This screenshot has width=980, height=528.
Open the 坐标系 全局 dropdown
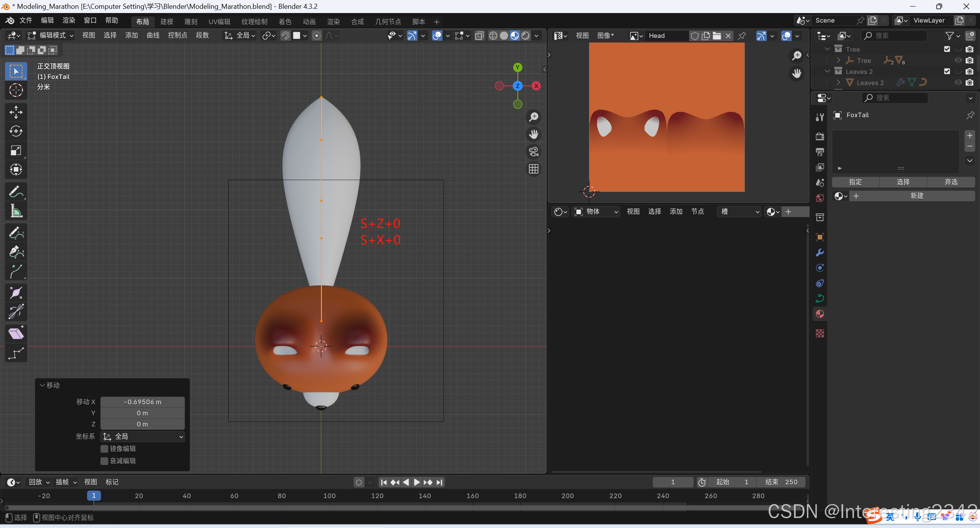pos(142,436)
